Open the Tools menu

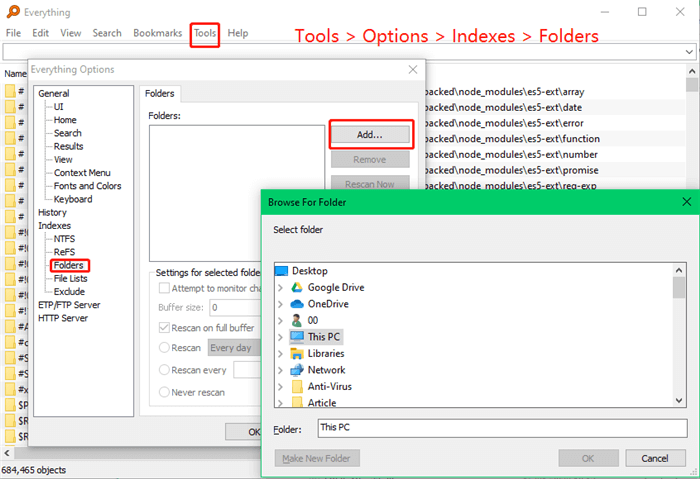[x=205, y=33]
